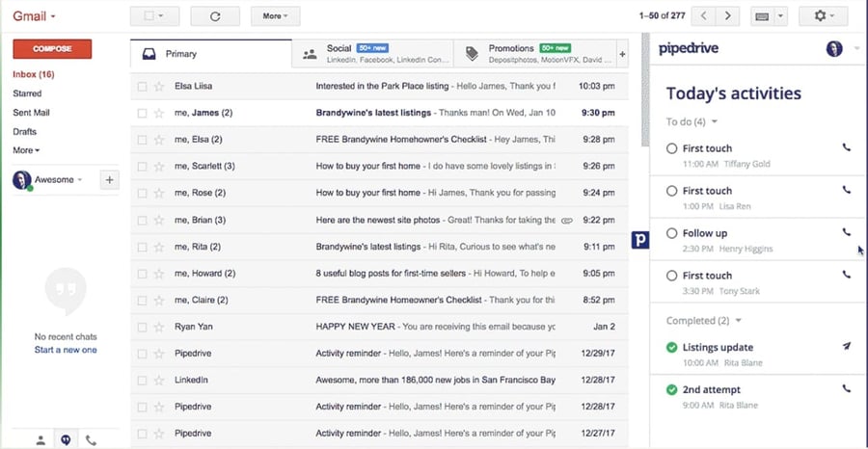The image size is (868, 449).
Task: Switch to the Social tab
Action: tap(372, 54)
